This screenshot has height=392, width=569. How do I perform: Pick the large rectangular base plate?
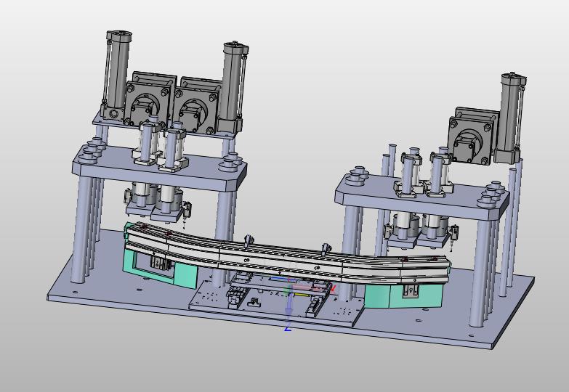(x=290, y=290)
